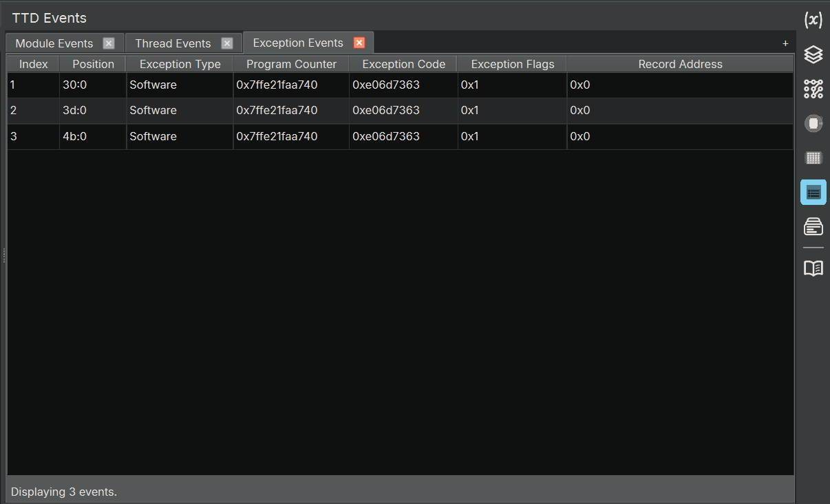Toggle the highlighted TTD Events list icon
Image resolution: width=830 pixels, height=504 pixels.
click(813, 193)
